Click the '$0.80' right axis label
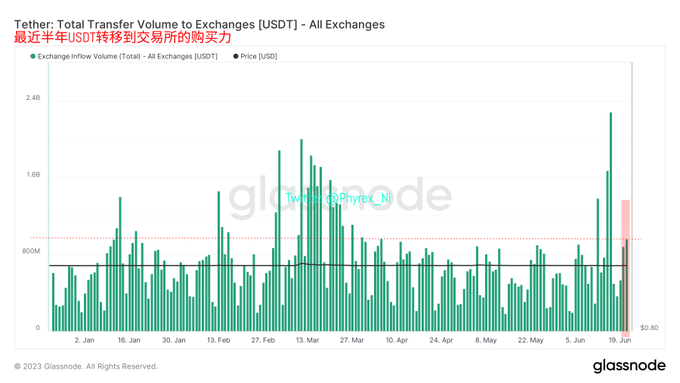680x383 pixels. point(649,327)
